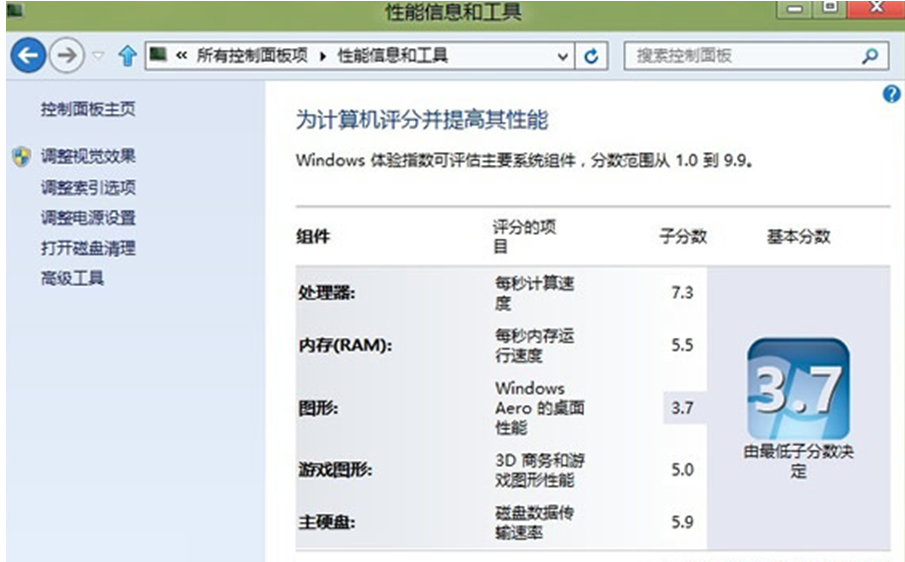Click the Back navigation arrow button
This screenshot has width=905, height=562.
(x=27, y=56)
